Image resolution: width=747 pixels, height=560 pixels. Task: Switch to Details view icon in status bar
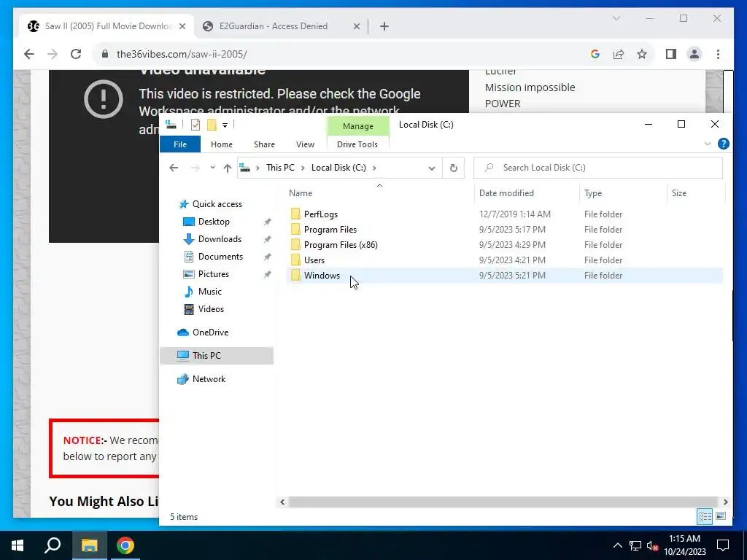coord(705,517)
